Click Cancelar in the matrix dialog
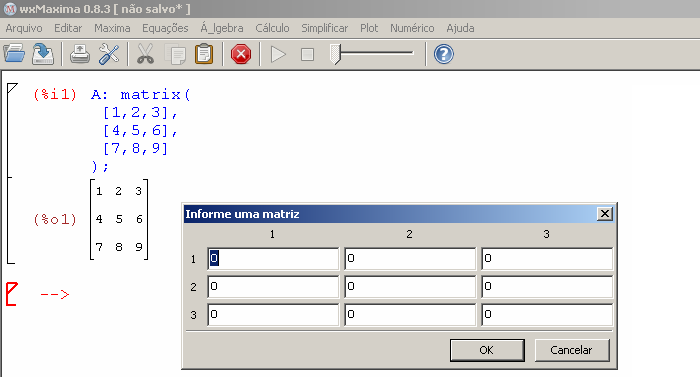 [x=571, y=350]
